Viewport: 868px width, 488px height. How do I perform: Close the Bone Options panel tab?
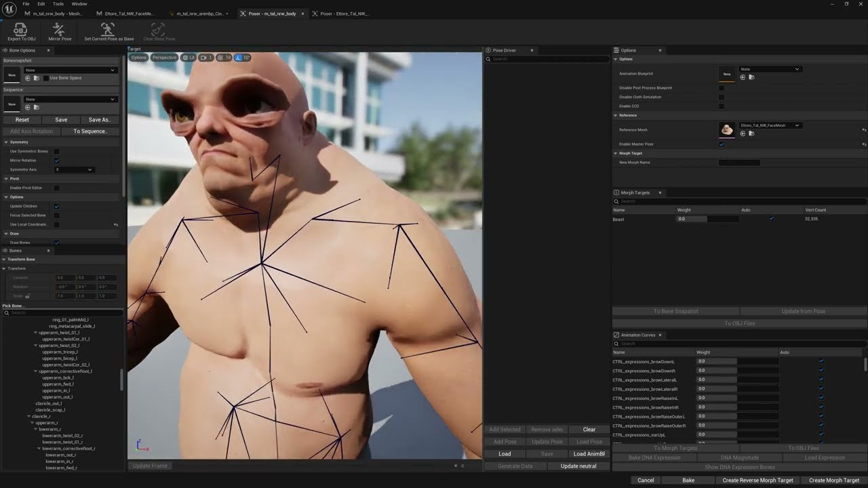coord(48,50)
